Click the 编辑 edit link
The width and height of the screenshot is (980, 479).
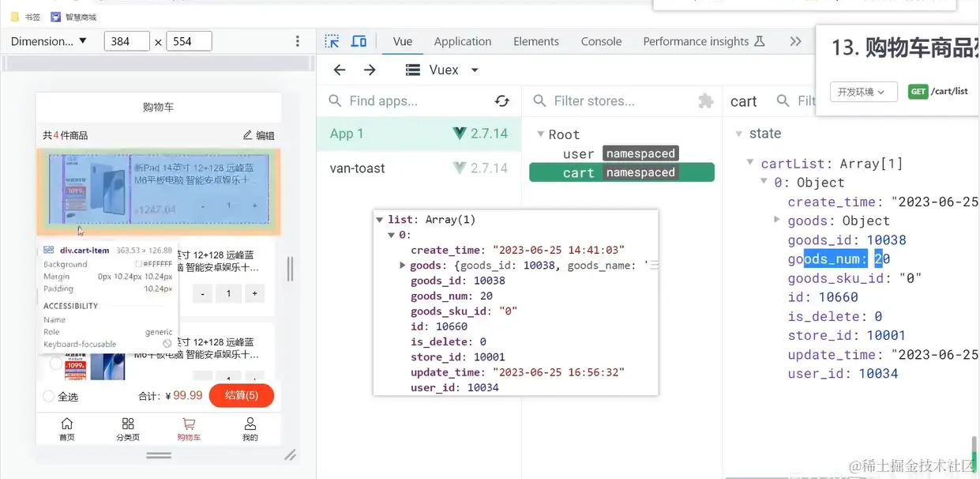click(x=265, y=136)
